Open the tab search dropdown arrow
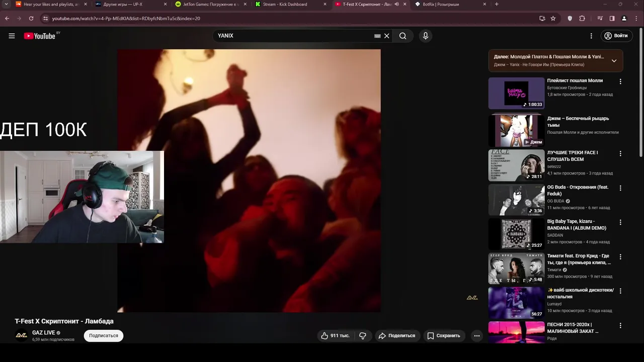The height and width of the screenshot is (362, 644). click(6, 4)
